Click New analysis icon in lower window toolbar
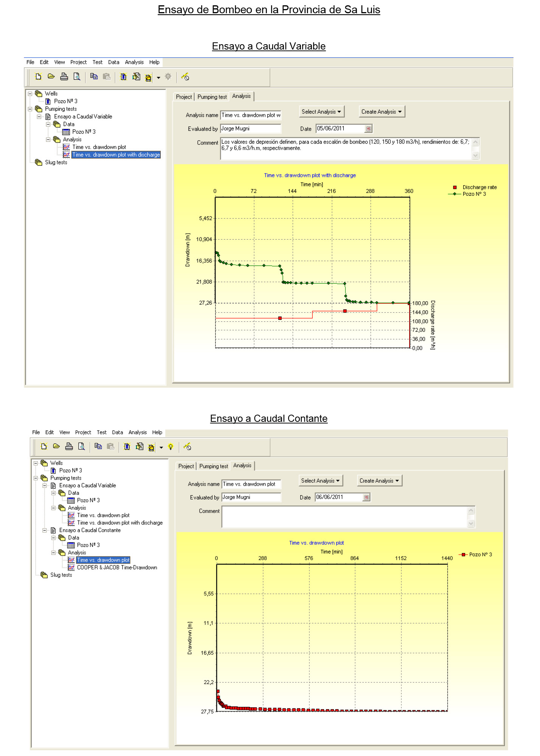Screen dimensions: 540x756 click(151, 448)
